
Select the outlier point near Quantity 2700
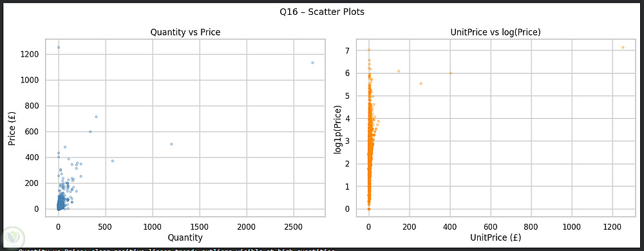(312, 63)
